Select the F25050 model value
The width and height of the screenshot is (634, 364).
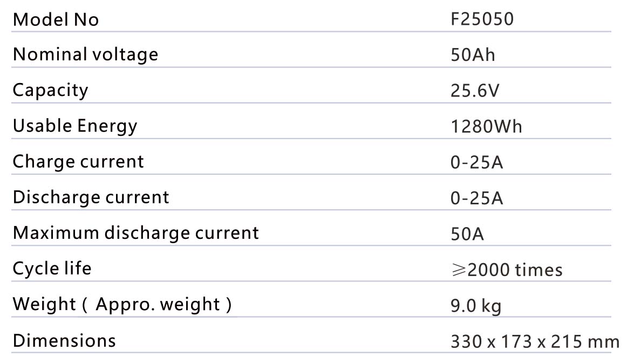click(x=482, y=20)
